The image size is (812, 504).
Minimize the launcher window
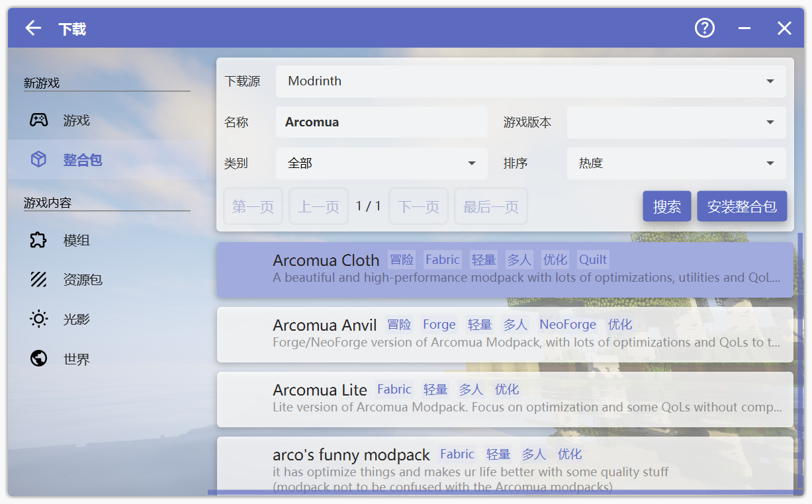coord(744,28)
